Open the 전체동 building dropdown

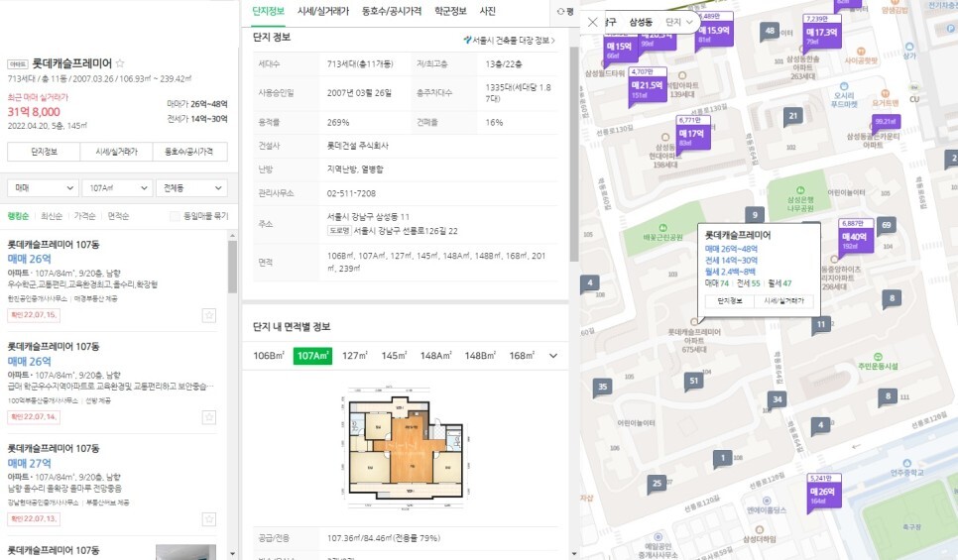(x=191, y=188)
